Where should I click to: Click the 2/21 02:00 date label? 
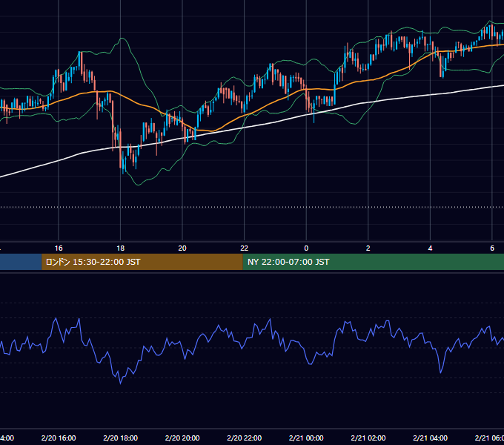(368, 438)
